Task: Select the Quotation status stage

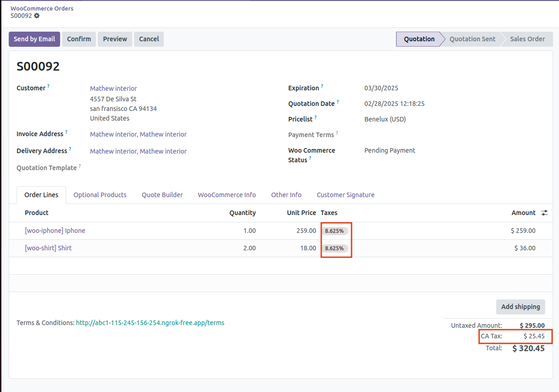Action: click(419, 39)
